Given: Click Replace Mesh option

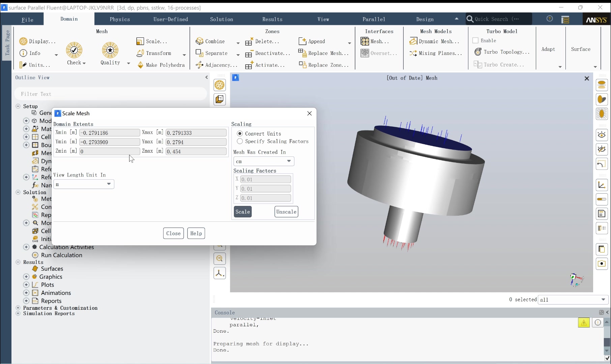Looking at the screenshot, I should tap(323, 53).
